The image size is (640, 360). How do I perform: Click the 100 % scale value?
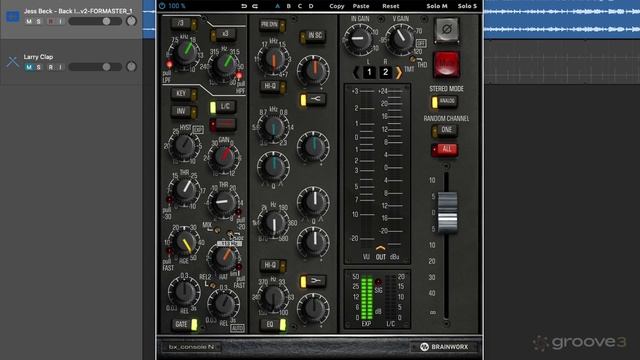click(177, 6)
